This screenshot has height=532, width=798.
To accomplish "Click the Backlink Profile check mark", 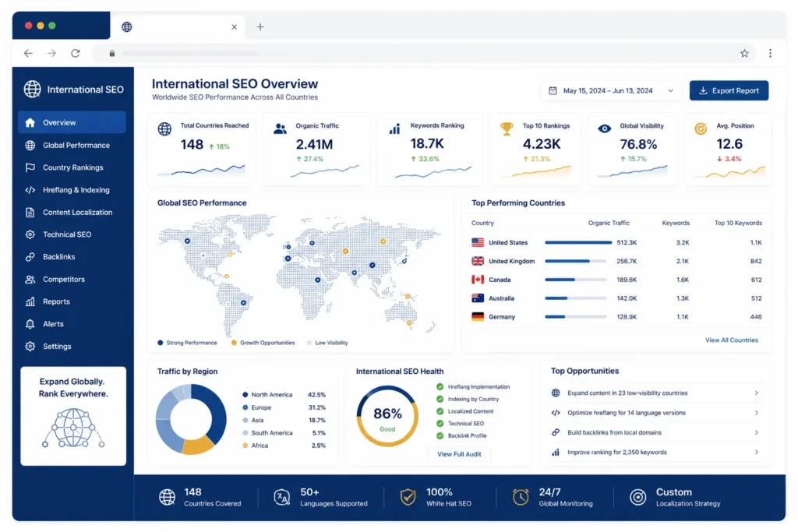I will tap(440, 436).
